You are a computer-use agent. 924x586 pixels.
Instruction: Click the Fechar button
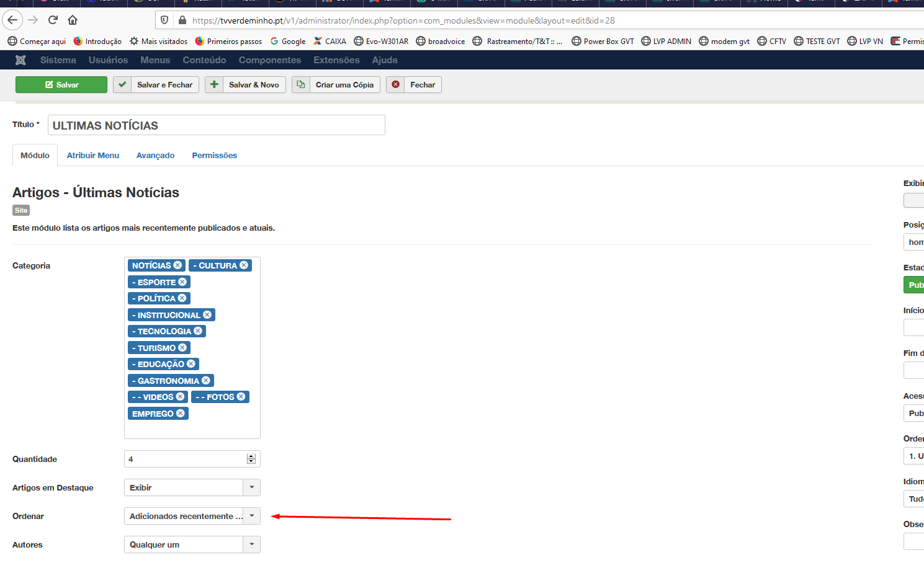coord(414,85)
